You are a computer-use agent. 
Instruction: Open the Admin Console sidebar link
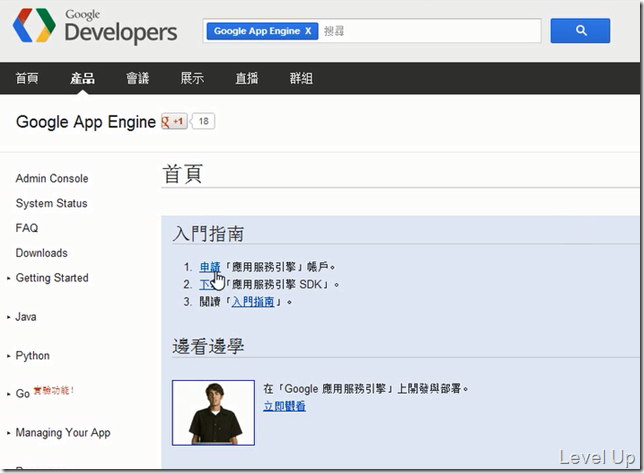[52, 179]
